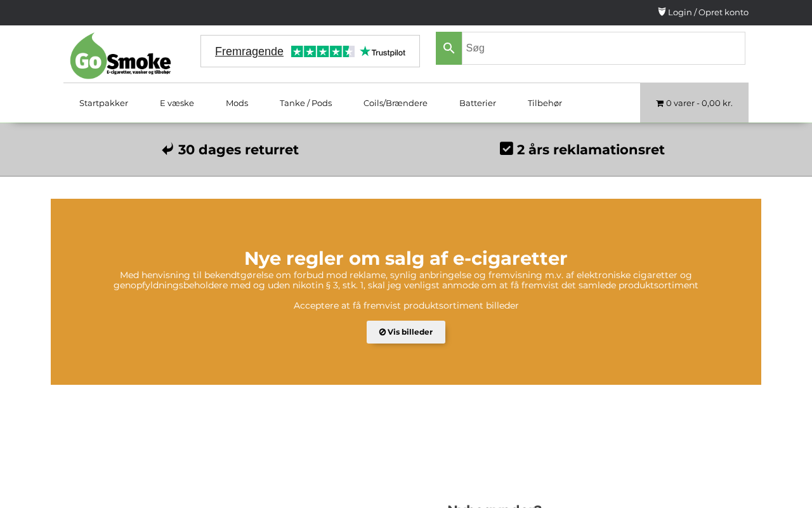This screenshot has height=508, width=812.
Task: Expand the Tanke / Pods category
Action: [x=306, y=103]
